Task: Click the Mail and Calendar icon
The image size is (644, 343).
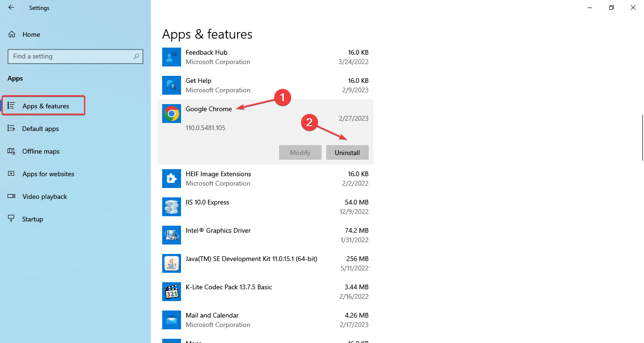Action: [171, 320]
